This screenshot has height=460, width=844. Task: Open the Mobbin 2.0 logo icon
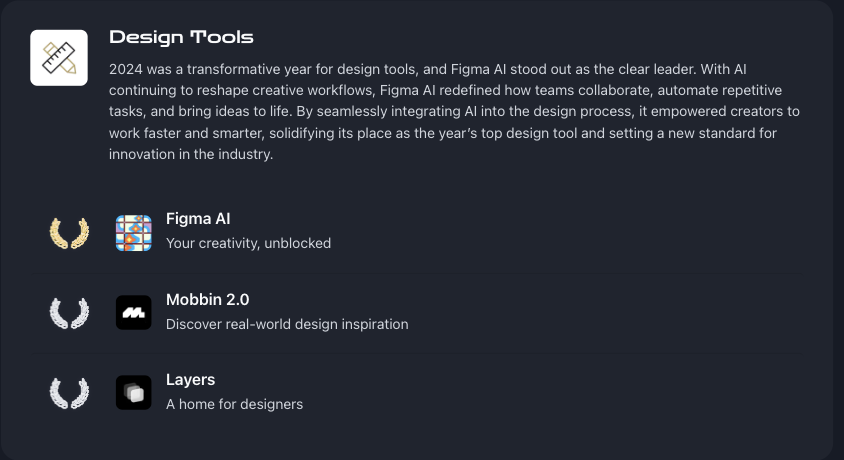click(133, 313)
